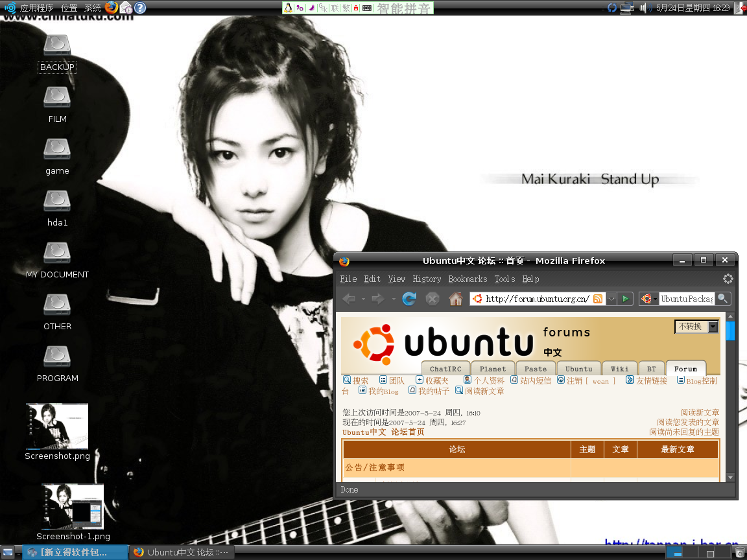Toggle the 繁 traditional Chinese input button
The height and width of the screenshot is (560, 747).
pyautogui.click(x=346, y=8)
